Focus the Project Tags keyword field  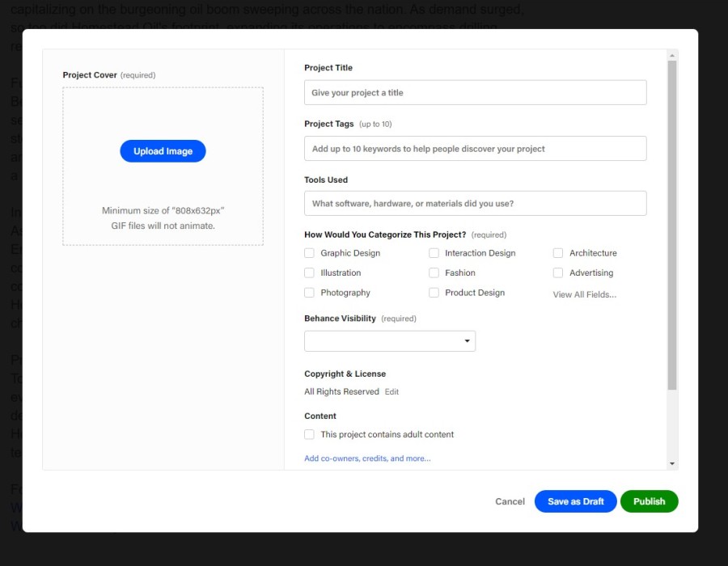tap(475, 149)
